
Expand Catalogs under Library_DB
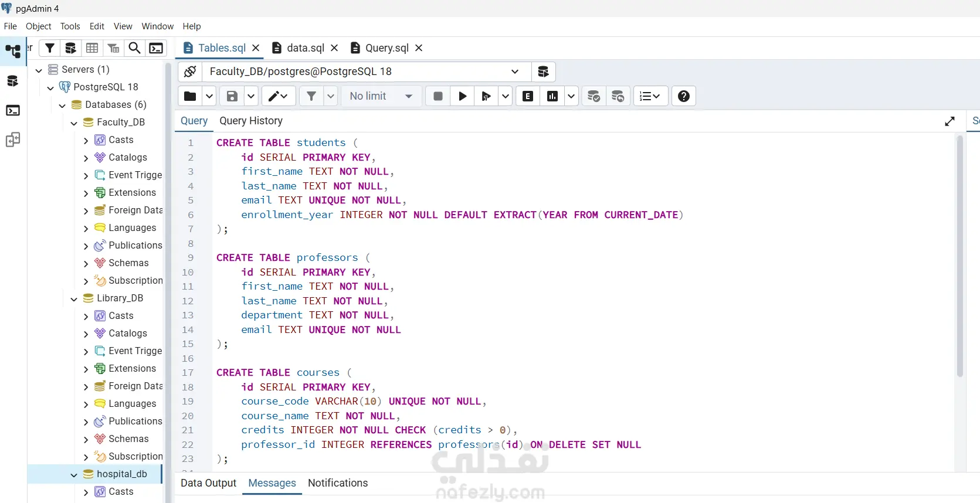point(86,334)
